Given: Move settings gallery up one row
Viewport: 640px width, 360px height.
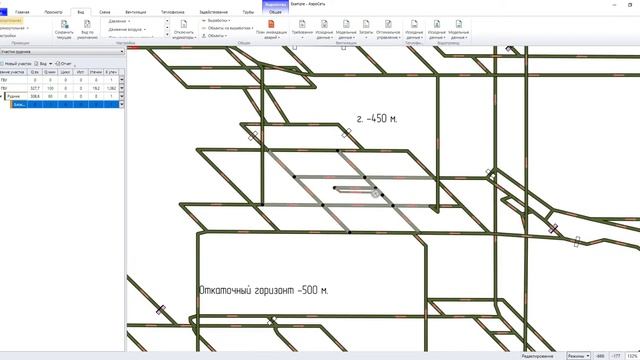Looking at the screenshot, I should coord(167,21).
